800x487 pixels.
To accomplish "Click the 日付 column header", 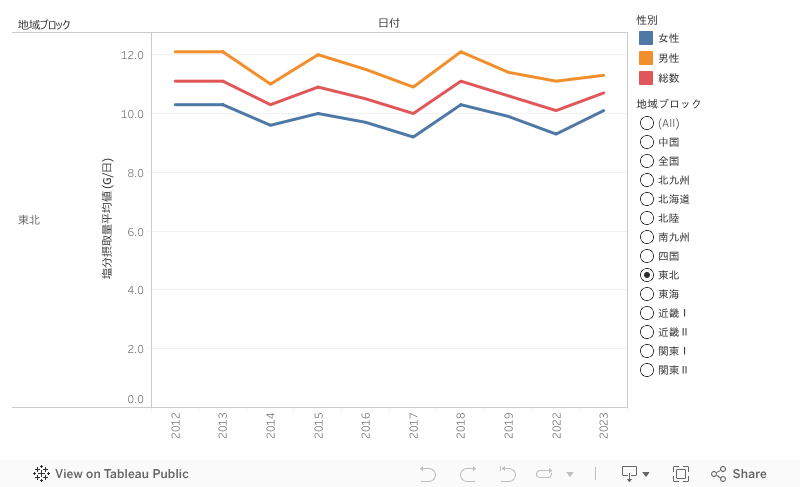I will coord(388,23).
